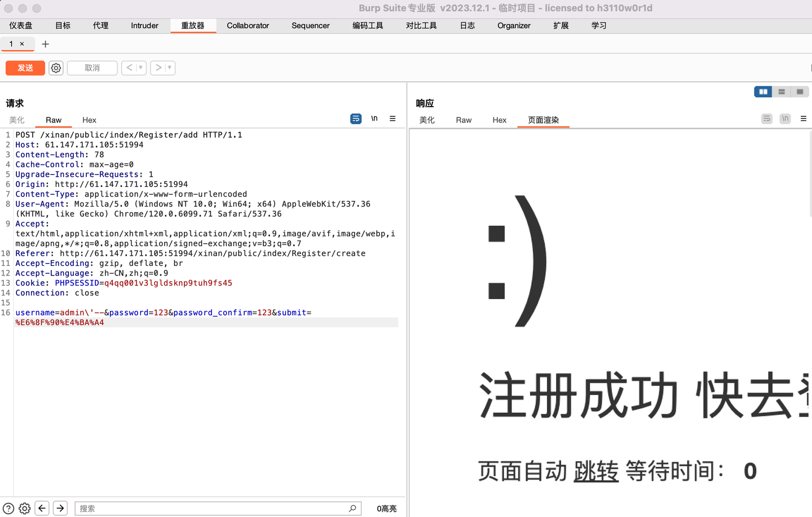This screenshot has width=812, height=517.
Task: Open the back-history dropdown arrow
Action: click(x=139, y=68)
